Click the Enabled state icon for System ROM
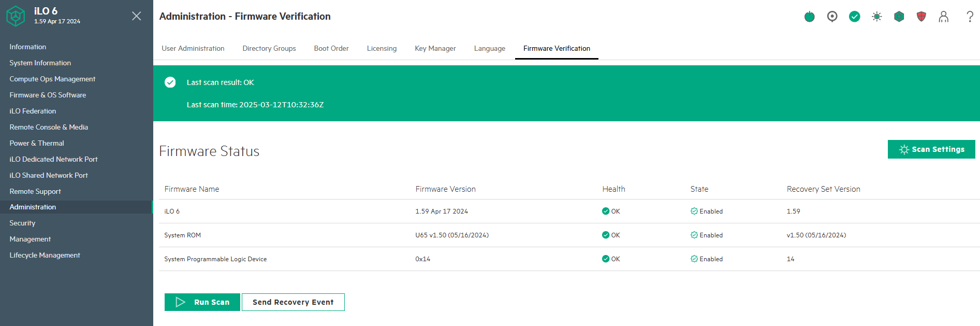Viewport: 980px width, 326px height. click(x=694, y=235)
